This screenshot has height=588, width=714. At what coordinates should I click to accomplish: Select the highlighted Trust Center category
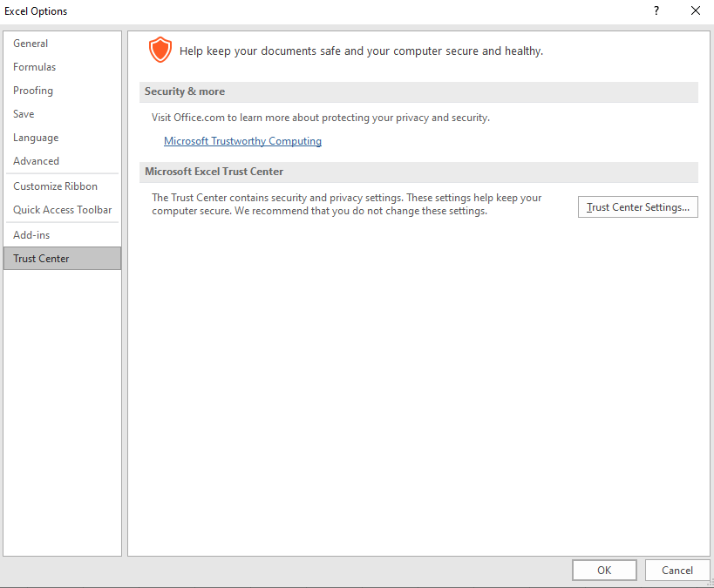pyautogui.click(x=63, y=259)
